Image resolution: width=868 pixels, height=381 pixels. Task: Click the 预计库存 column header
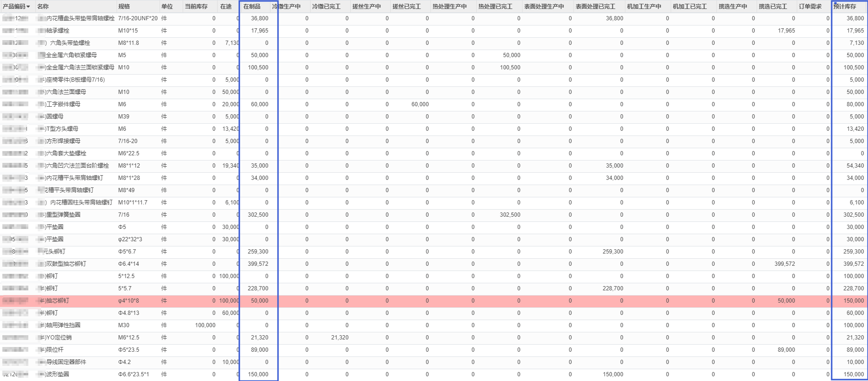[x=844, y=7]
